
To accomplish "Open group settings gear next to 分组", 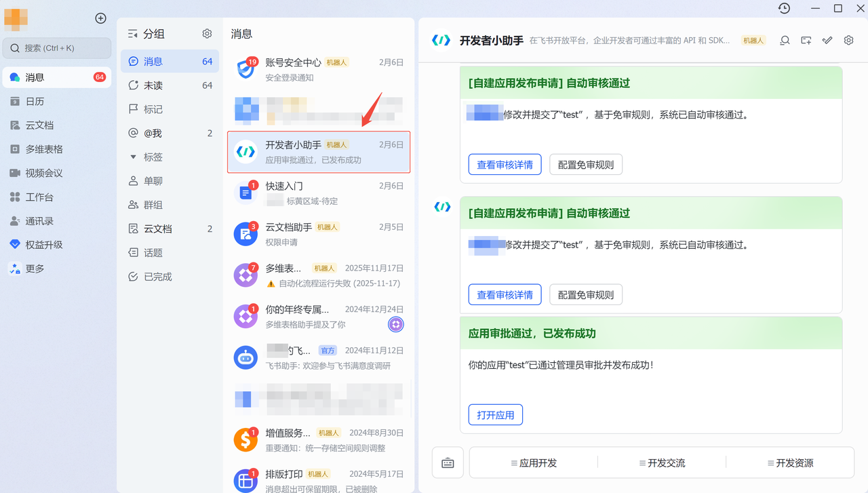I will (x=207, y=34).
